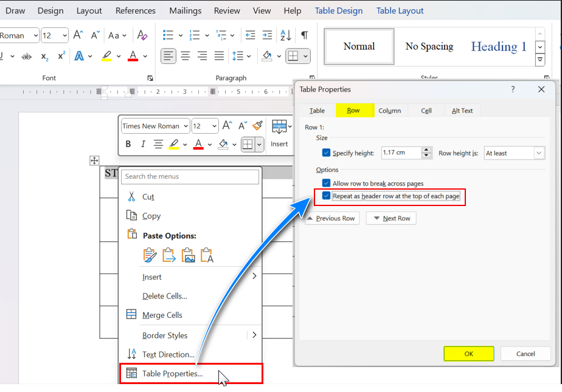Viewport: 562px width, 392px height.
Task: Open Table Properties from the context menu
Action: click(172, 374)
